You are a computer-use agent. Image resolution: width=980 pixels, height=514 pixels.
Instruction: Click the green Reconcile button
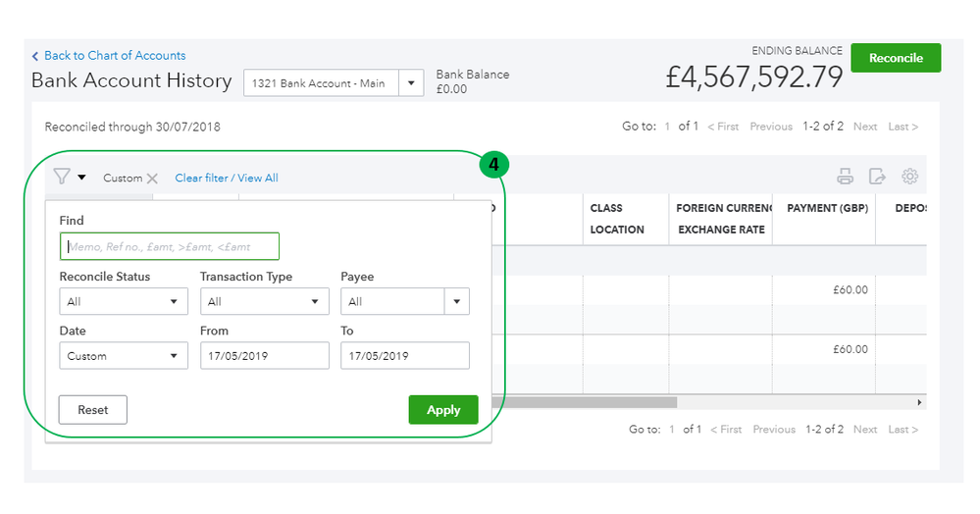tap(895, 58)
